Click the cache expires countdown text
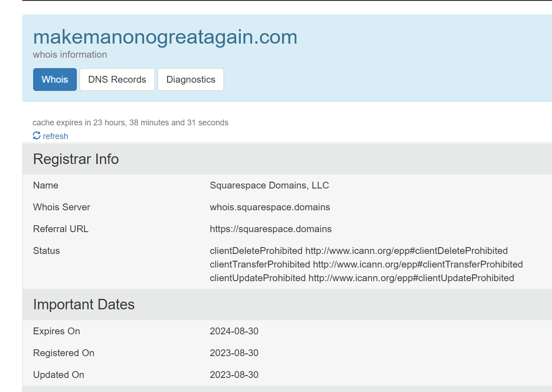This screenshot has height=392, width=552. (x=130, y=123)
